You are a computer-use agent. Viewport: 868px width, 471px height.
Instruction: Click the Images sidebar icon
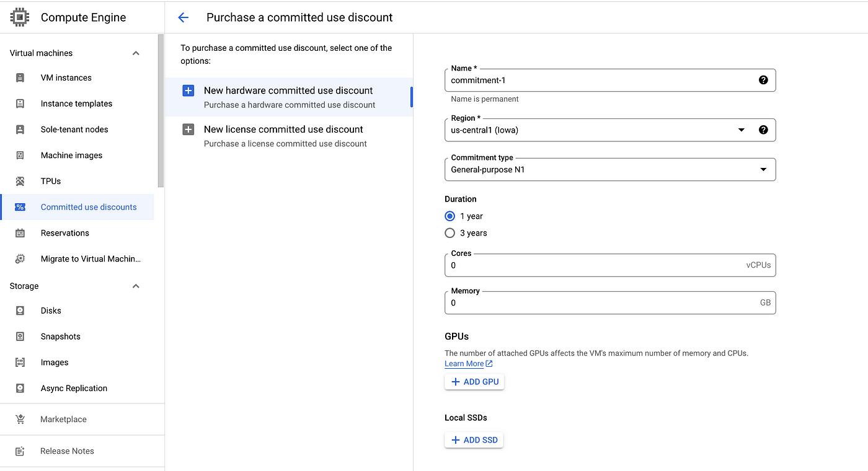20,363
